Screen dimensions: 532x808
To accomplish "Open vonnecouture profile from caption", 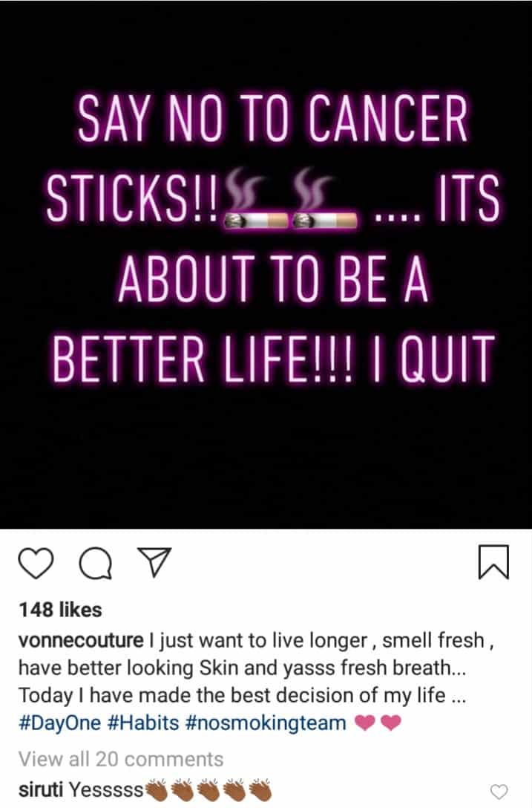I will (x=81, y=640).
